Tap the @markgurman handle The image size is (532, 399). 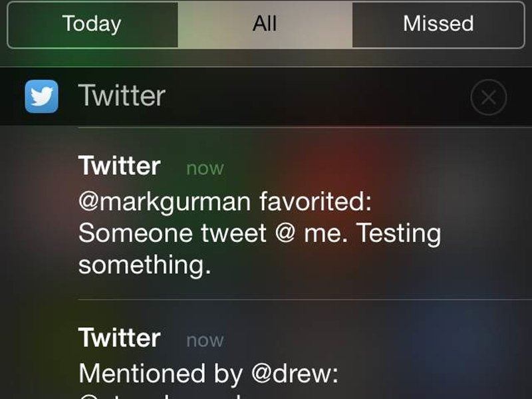[164, 202]
